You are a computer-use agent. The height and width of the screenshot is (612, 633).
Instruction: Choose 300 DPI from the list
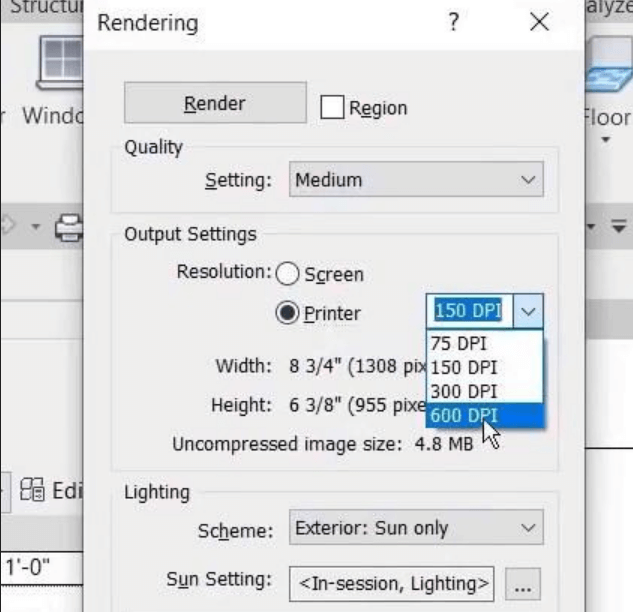[x=484, y=391]
